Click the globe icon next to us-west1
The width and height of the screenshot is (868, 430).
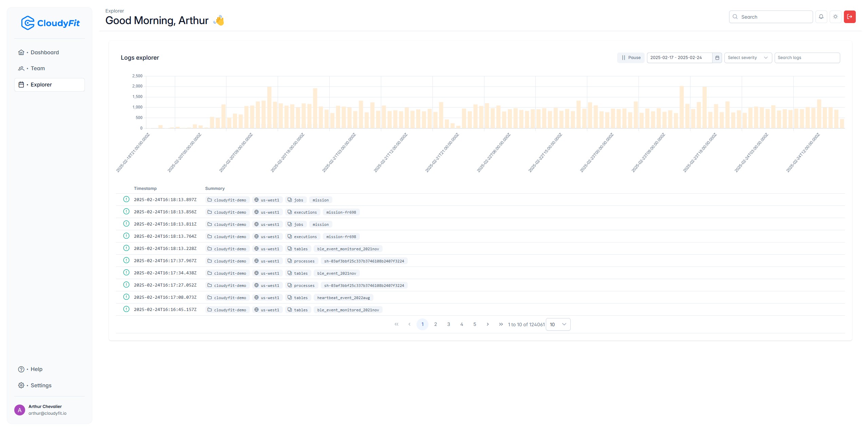pyautogui.click(x=257, y=200)
